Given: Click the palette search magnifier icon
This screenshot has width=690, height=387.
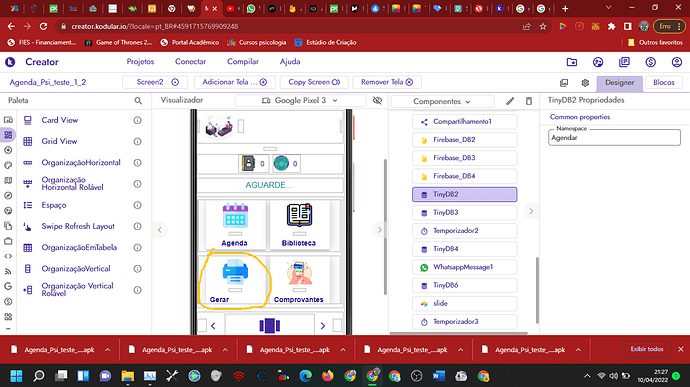Looking at the screenshot, I should tap(138, 101).
